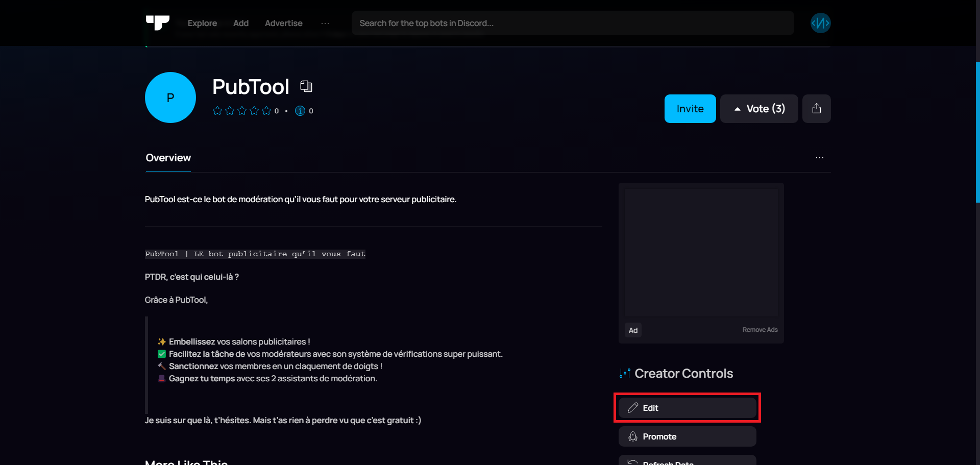
Task: Click the share icon button
Action: coord(816,109)
